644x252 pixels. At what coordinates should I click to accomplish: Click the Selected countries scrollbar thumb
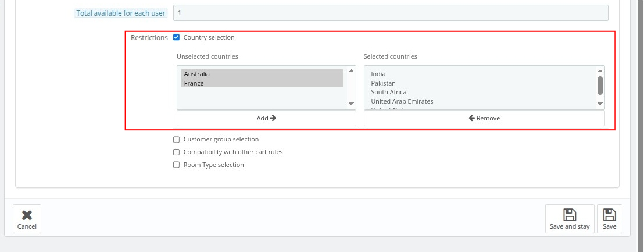(x=600, y=85)
